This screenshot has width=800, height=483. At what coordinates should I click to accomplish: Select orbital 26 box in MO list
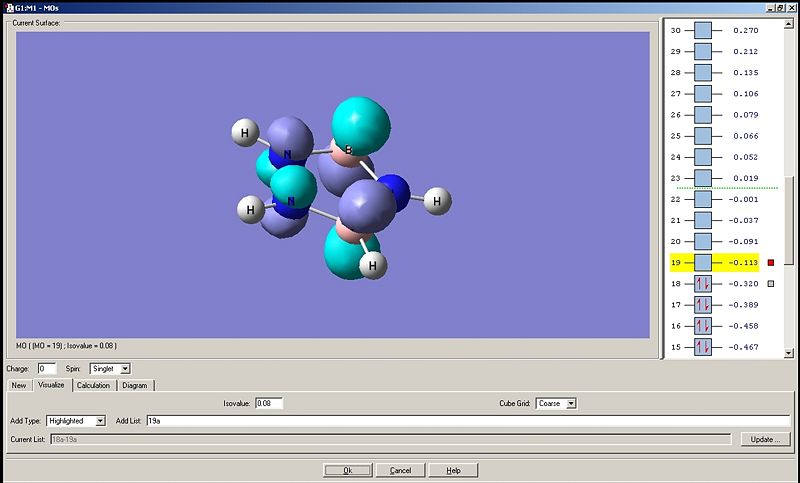click(703, 115)
